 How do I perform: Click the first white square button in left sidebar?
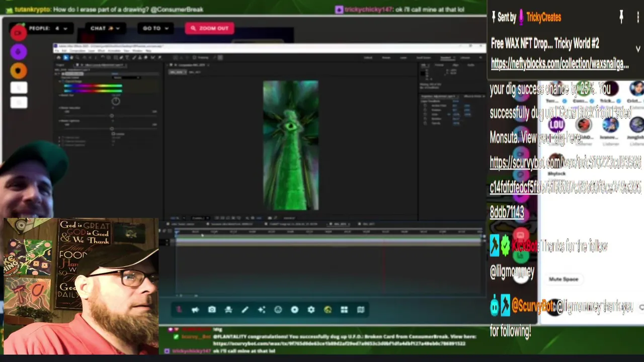19,88
